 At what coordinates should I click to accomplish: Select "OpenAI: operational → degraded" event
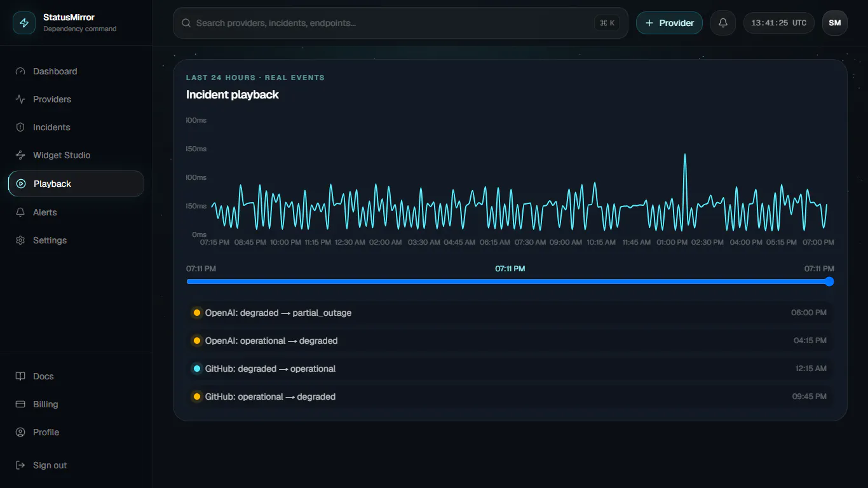point(510,341)
